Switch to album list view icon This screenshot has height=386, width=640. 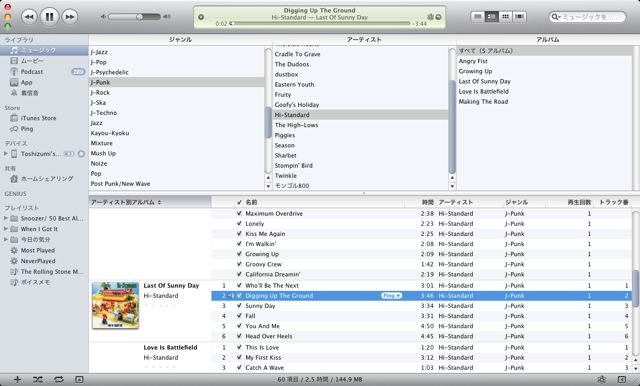tap(491, 17)
